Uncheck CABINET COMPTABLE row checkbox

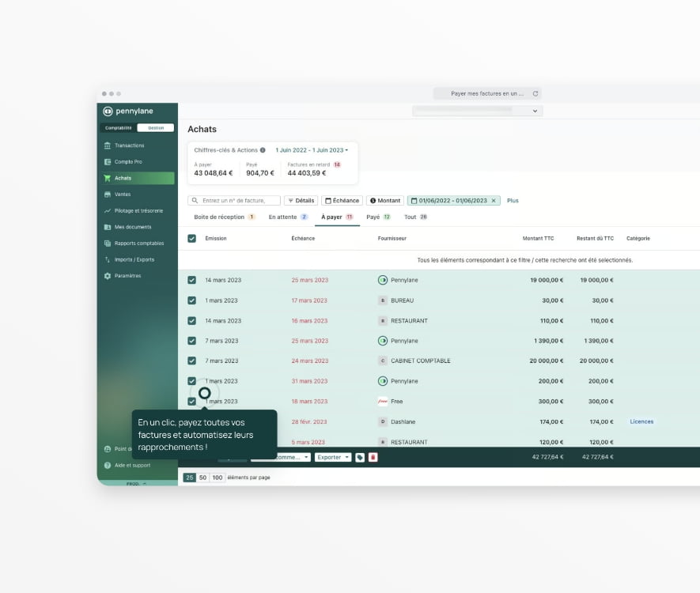(x=192, y=361)
